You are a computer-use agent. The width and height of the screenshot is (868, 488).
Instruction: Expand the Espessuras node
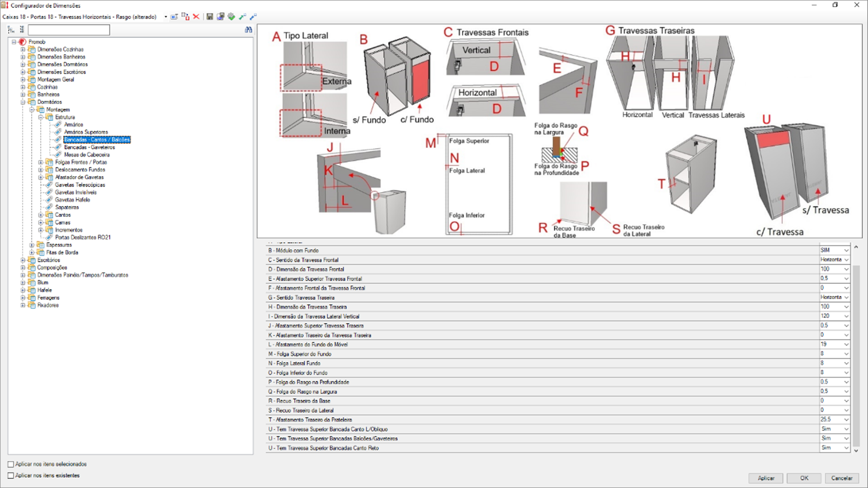coord(32,245)
